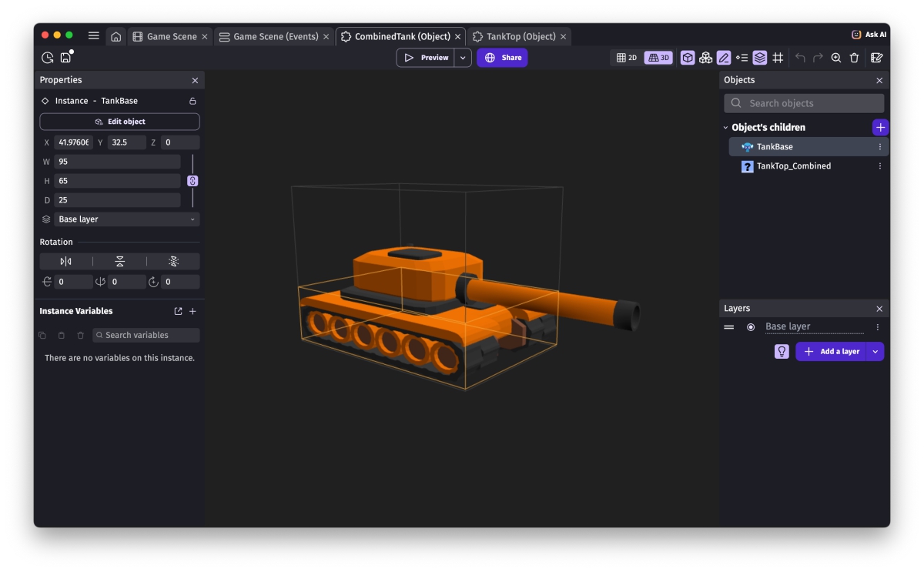The width and height of the screenshot is (924, 572).
Task: Open the object groups panel icon
Action: point(705,58)
